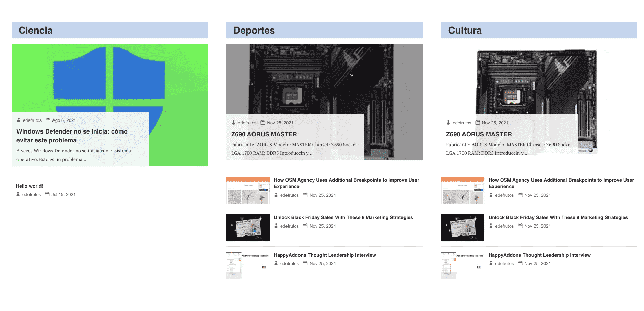Screen dimensions: 644x311
Task: Open Windows Defender no se inicia article
Action: [x=72, y=136]
